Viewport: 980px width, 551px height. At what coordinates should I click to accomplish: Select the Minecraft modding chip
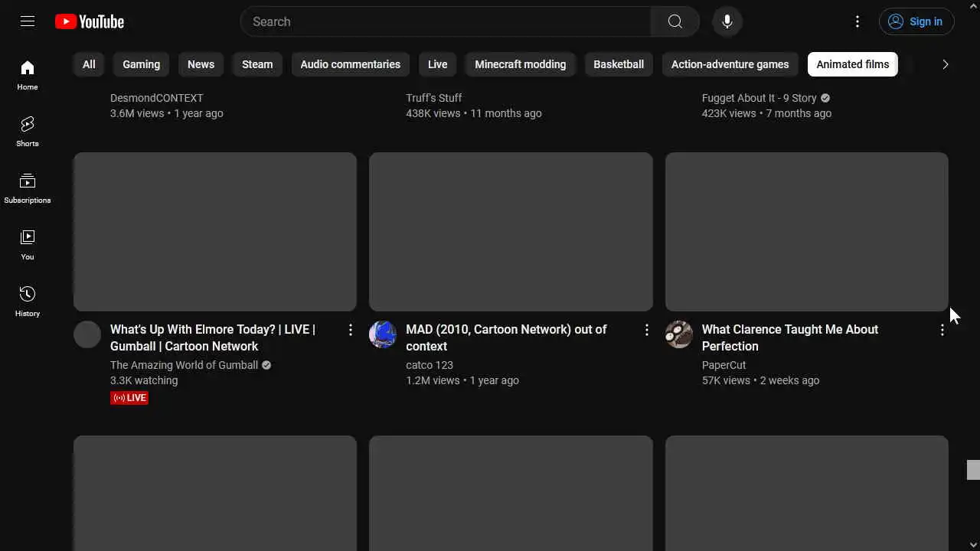(521, 64)
